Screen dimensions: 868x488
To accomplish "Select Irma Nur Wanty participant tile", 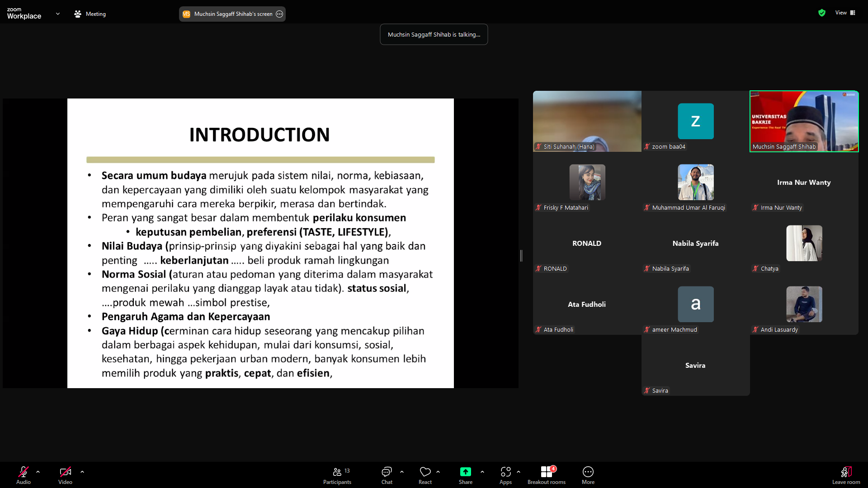I will [804, 182].
